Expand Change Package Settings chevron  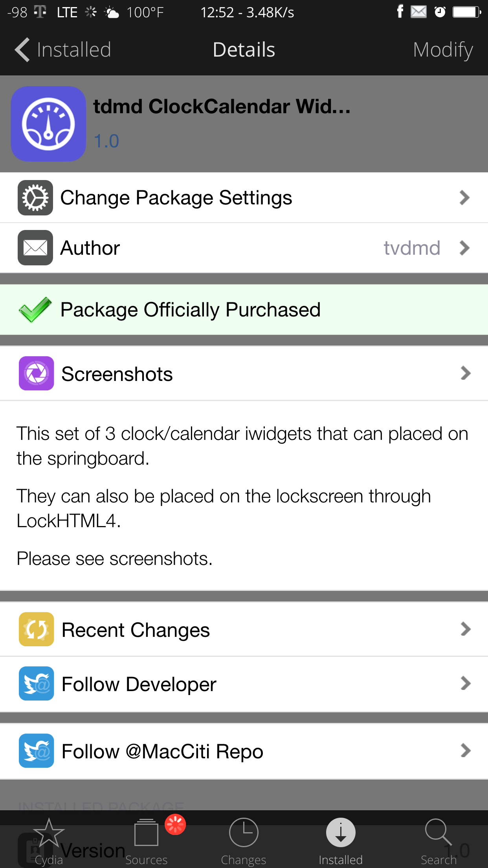(464, 197)
